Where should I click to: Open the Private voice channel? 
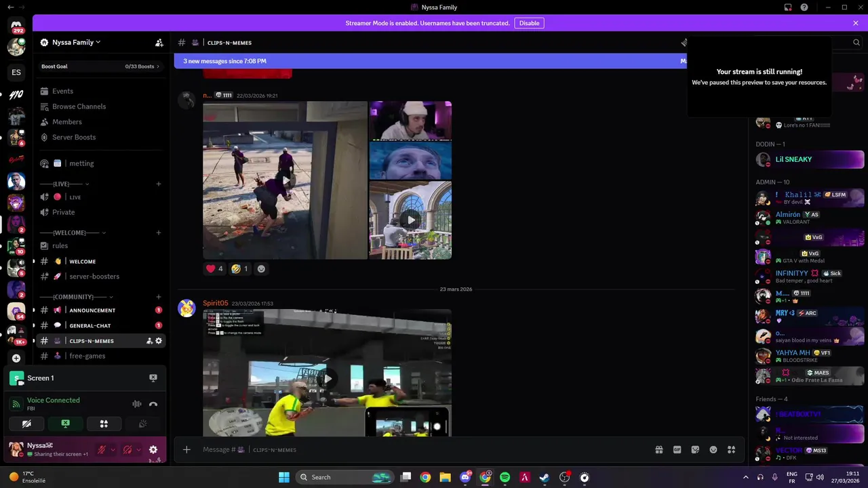click(100, 212)
